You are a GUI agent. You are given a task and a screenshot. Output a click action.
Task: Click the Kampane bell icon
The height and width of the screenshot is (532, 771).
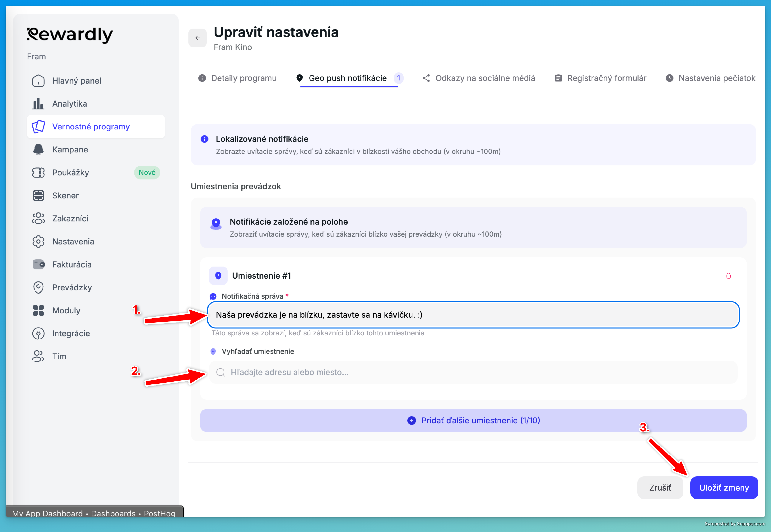coord(38,150)
